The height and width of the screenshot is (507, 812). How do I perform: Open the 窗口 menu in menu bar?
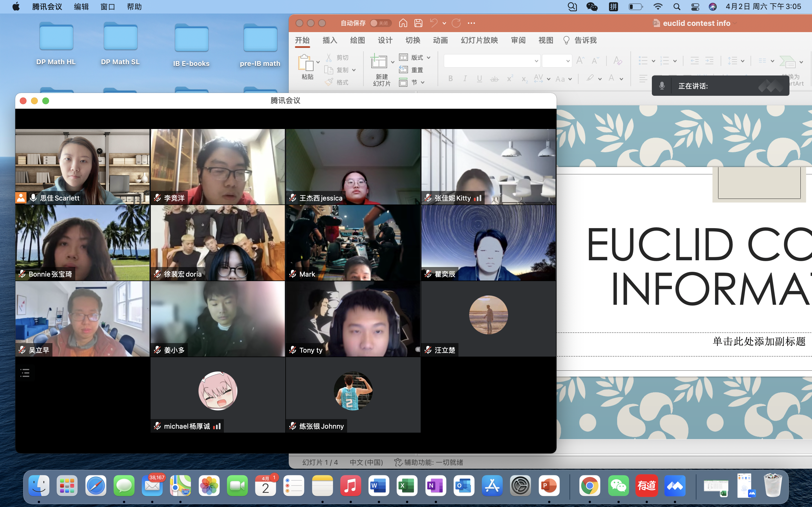pyautogui.click(x=108, y=7)
